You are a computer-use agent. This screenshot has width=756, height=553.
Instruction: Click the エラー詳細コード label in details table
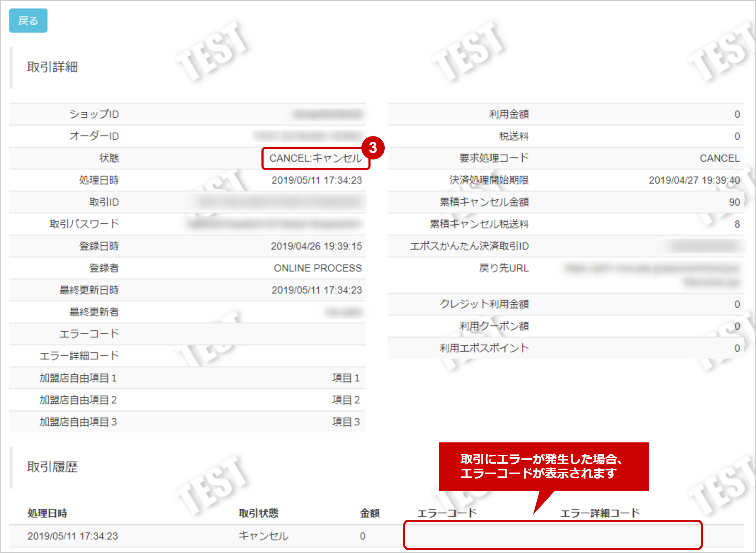click(79, 356)
